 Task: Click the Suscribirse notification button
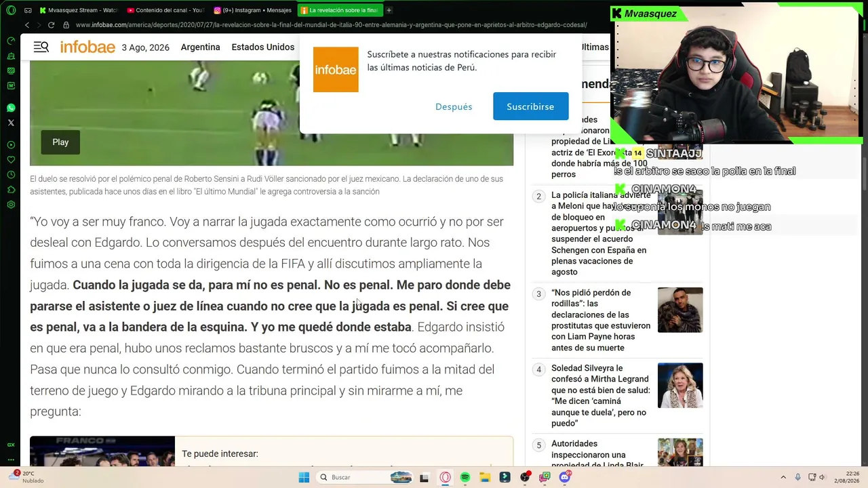(x=530, y=106)
